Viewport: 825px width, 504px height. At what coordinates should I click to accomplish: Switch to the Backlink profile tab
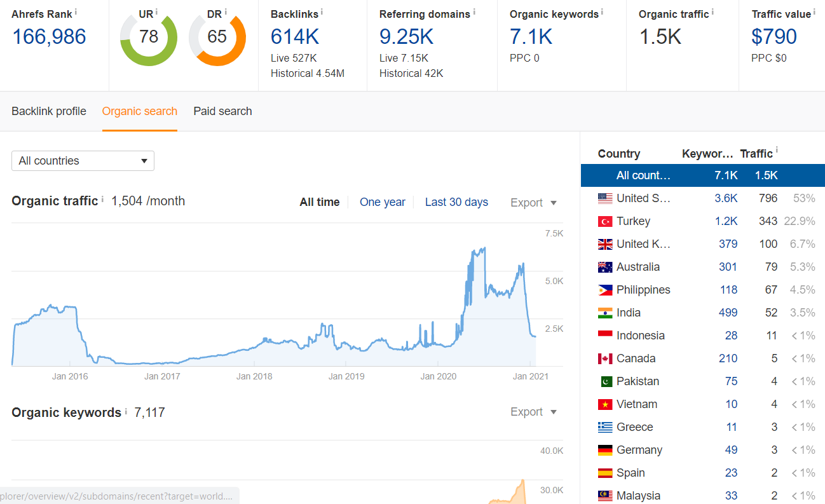49,111
